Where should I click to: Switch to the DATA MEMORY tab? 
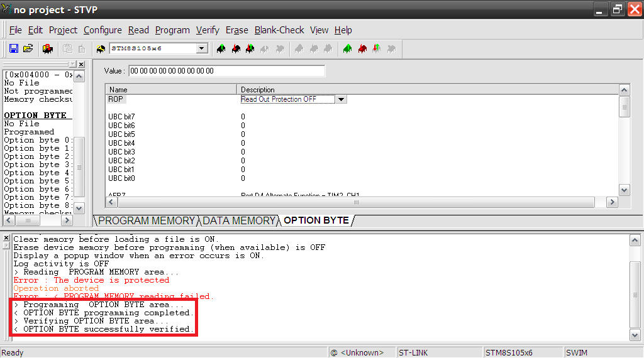tap(239, 220)
